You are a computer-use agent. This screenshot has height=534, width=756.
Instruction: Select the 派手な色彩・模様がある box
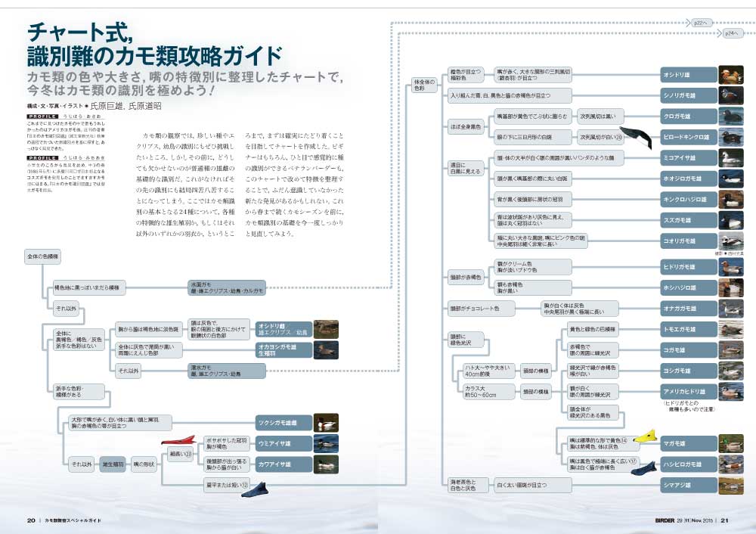click(79, 392)
